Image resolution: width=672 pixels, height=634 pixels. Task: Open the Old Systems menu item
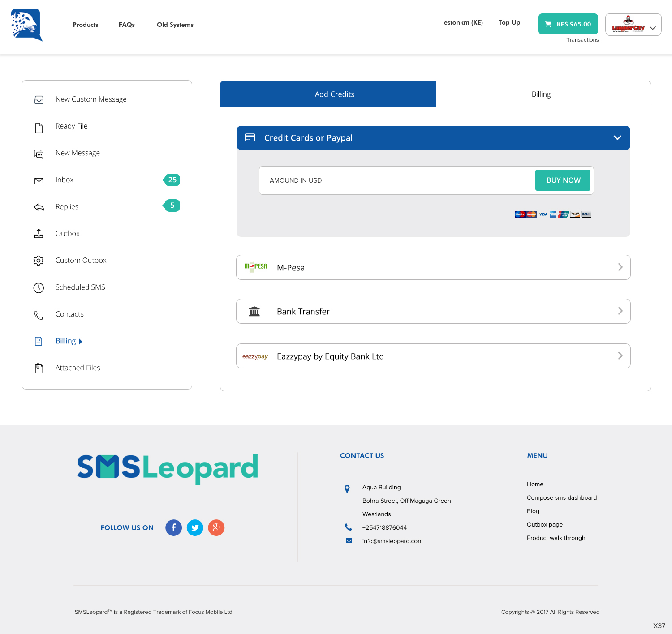(x=175, y=25)
